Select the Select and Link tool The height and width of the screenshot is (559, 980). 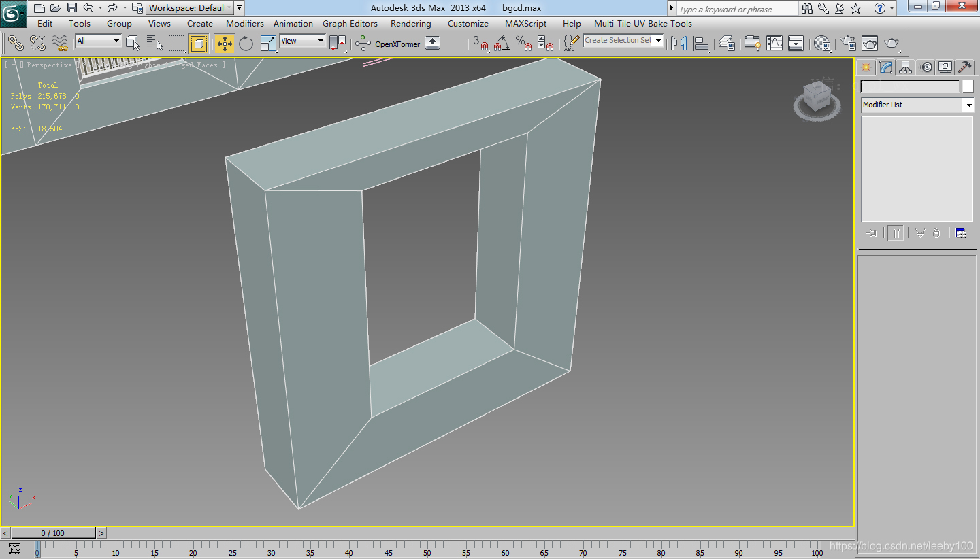tap(16, 43)
